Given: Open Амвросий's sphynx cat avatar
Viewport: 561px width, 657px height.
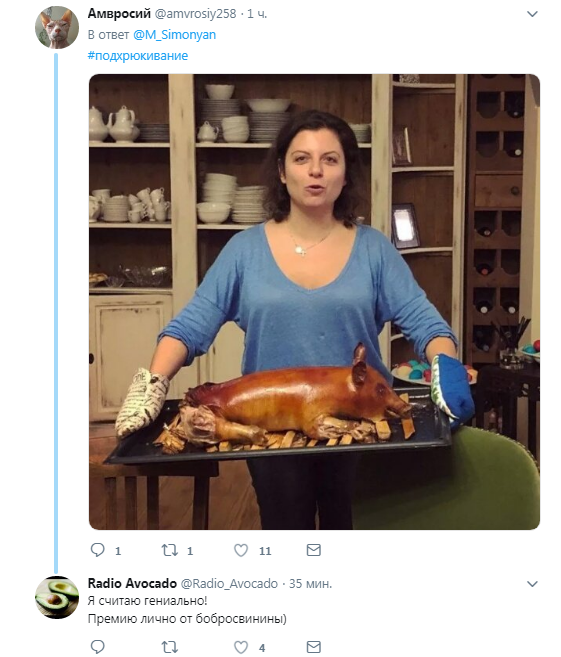Looking at the screenshot, I should (x=57, y=27).
